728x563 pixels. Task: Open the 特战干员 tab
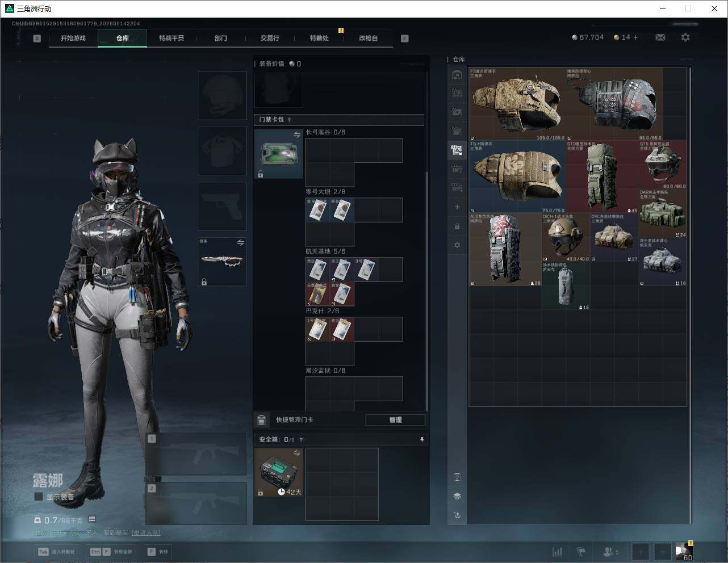tap(171, 38)
